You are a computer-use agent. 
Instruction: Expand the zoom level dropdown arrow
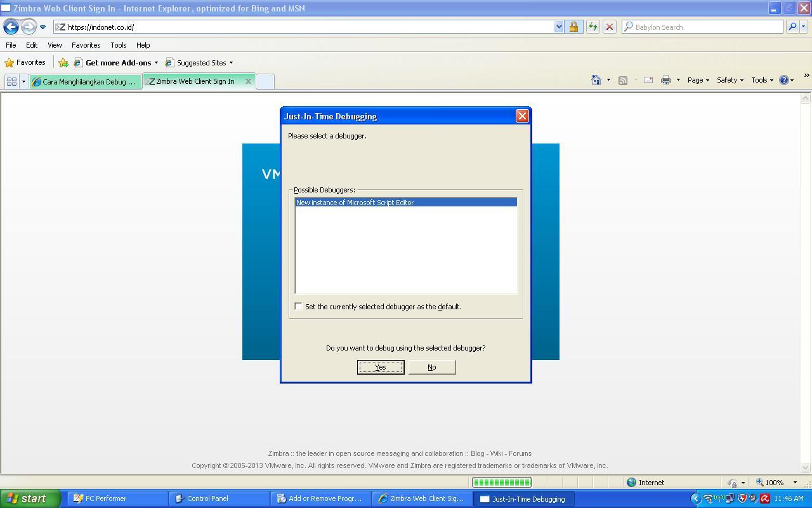(x=795, y=483)
